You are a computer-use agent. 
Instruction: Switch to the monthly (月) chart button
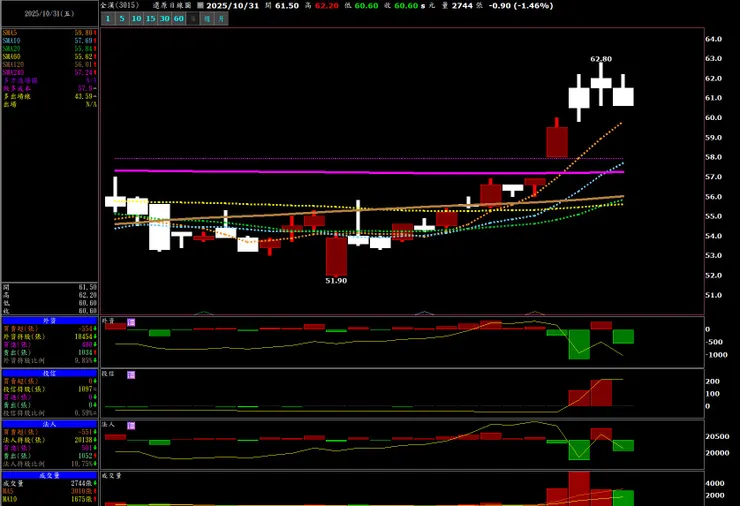[x=221, y=19]
